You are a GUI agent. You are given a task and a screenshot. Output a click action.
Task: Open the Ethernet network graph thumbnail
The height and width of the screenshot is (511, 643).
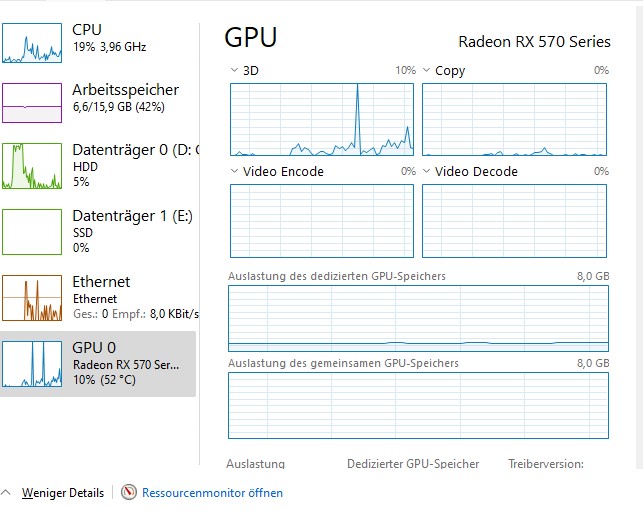tap(32, 298)
